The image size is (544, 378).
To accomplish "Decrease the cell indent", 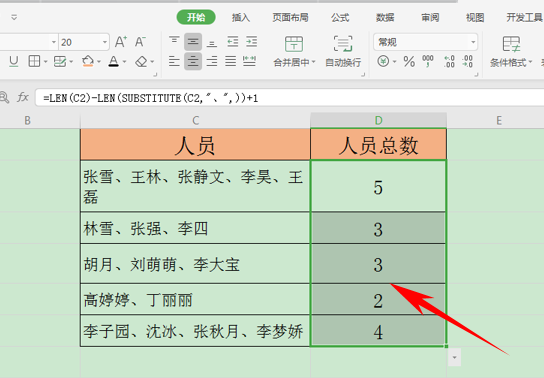I will pos(232,42).
